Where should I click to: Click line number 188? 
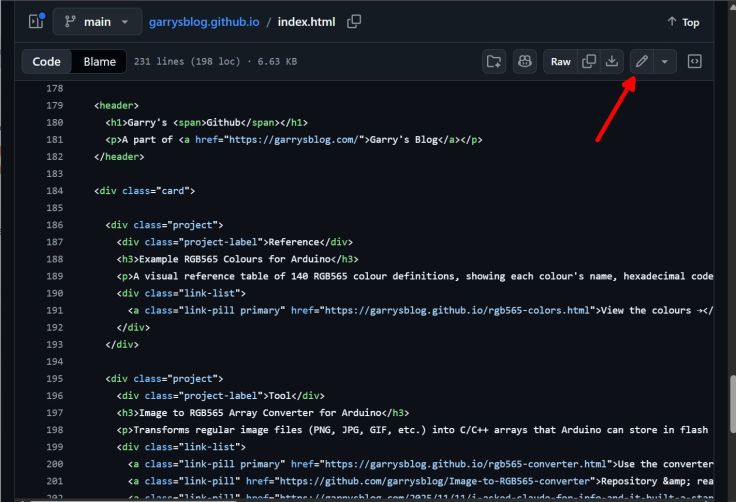(x=54, y=259)
